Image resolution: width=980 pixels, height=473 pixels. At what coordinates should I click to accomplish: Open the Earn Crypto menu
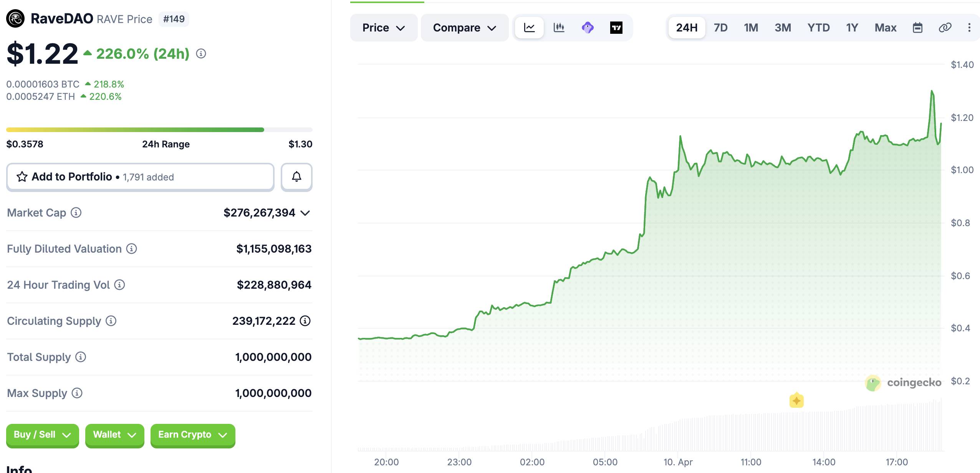[x=192, y=435]
